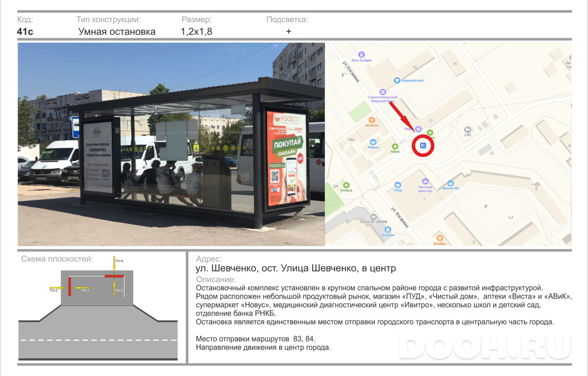Select the text Умная остановка

(117, 32)
